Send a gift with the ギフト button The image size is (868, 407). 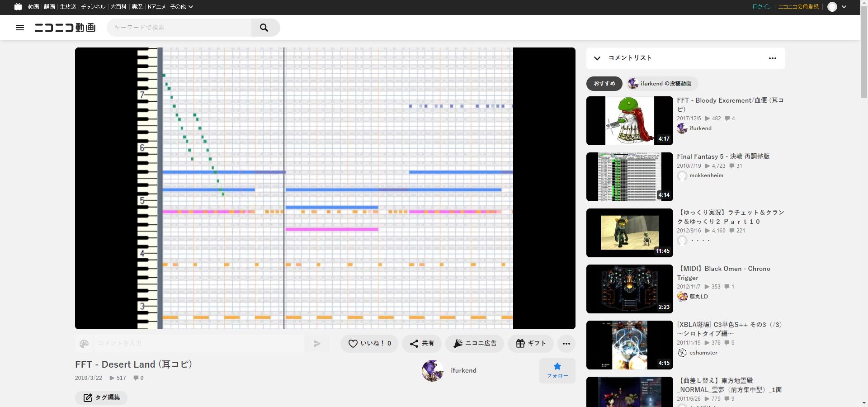click(x=531, y=344)
